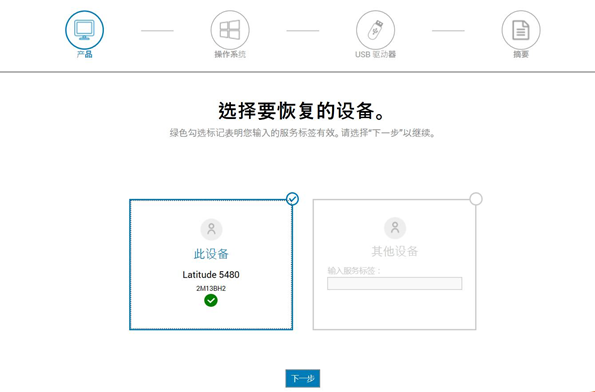595x392 pixels.
Task: Go to the USB 驱动器 step icon
Action: coord(375,30)
